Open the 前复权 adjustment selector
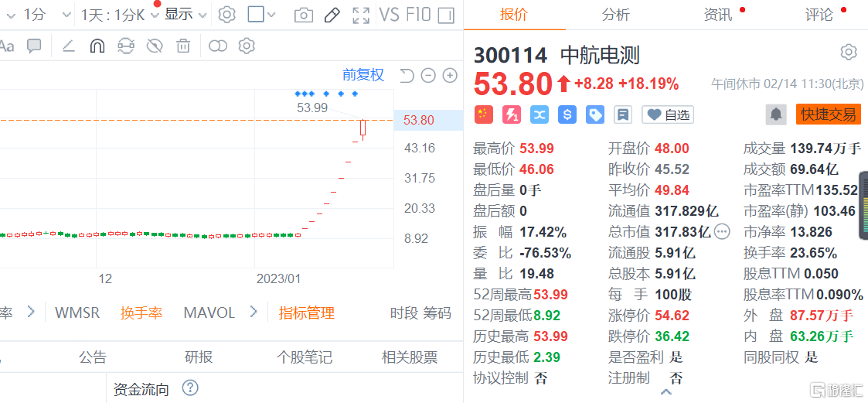Screen dimensions: 868x403 click(x=363, y=75)
